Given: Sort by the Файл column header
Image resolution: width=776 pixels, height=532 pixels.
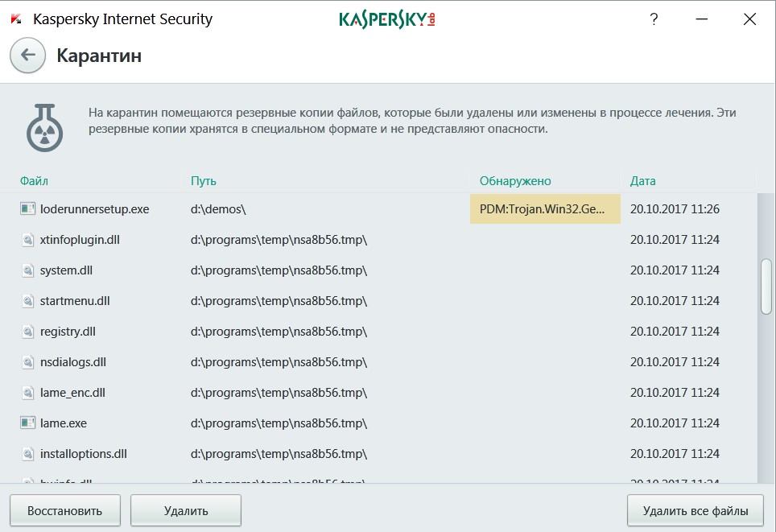Looking at the screenshot, I should (35, 181).
